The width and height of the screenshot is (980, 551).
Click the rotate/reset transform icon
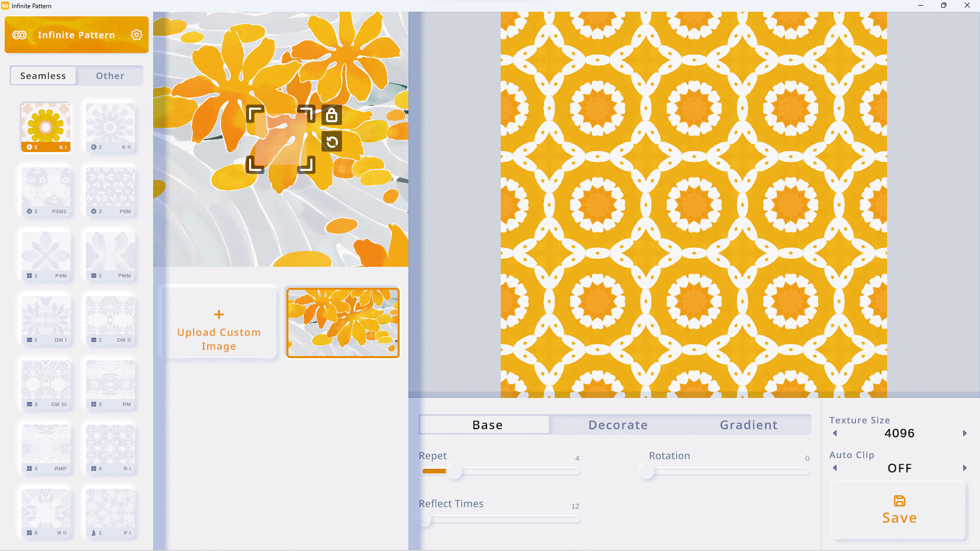click(331, 142)
